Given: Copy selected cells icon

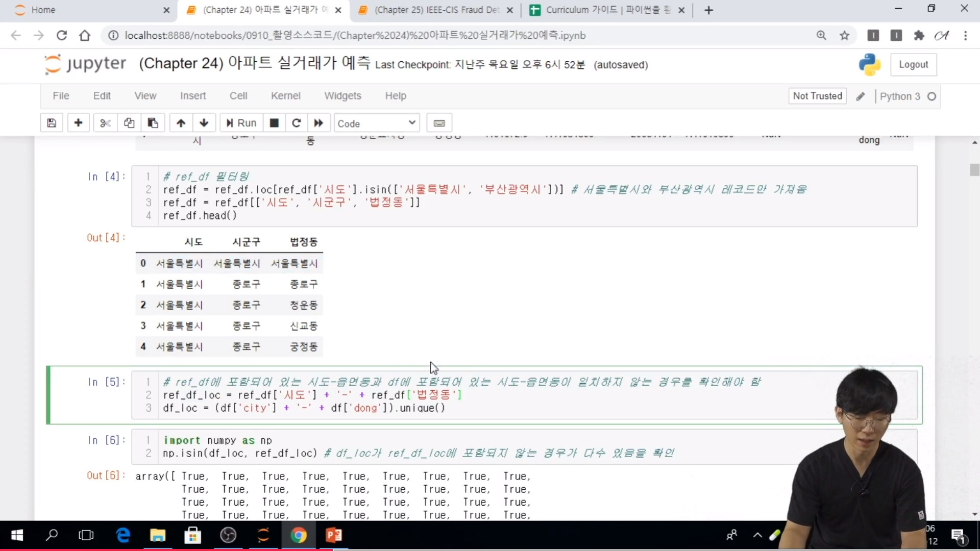Looking at the screenshot, I should (x=129, y=123).
